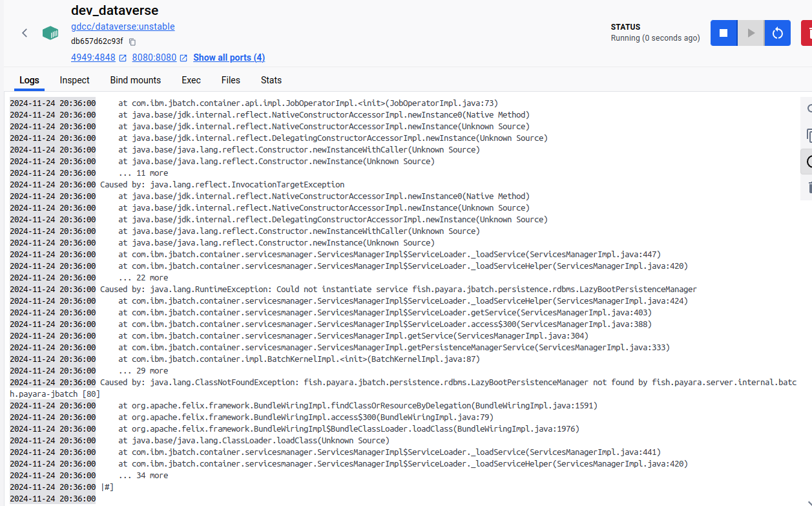Restart the running container
Screen dimensions: 812x506
click(x=778, y=33)
